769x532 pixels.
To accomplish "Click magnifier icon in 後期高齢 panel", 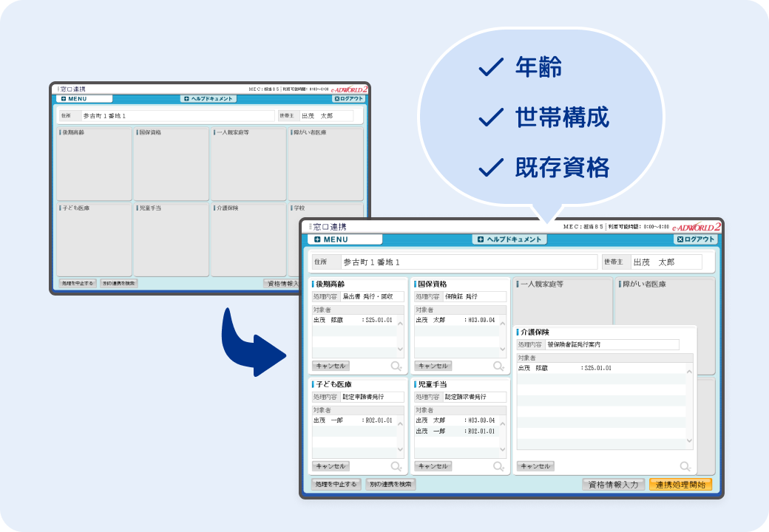I will click(396, 366).
